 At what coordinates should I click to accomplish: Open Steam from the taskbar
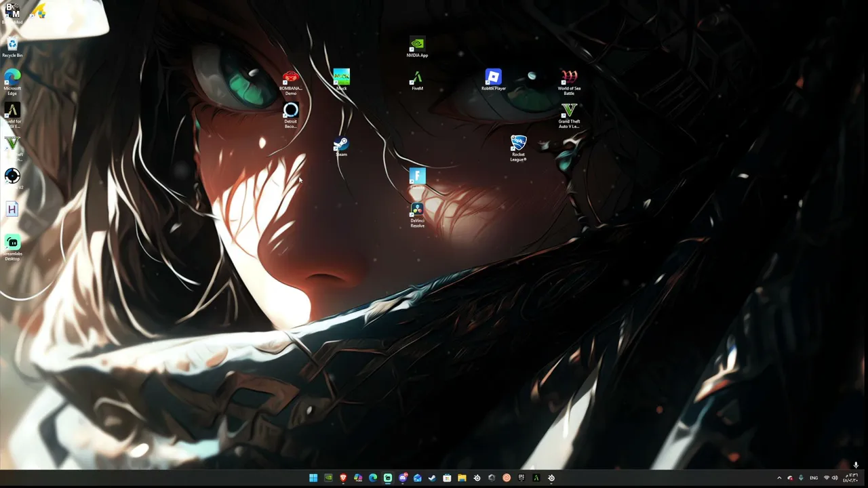(432, 478)
